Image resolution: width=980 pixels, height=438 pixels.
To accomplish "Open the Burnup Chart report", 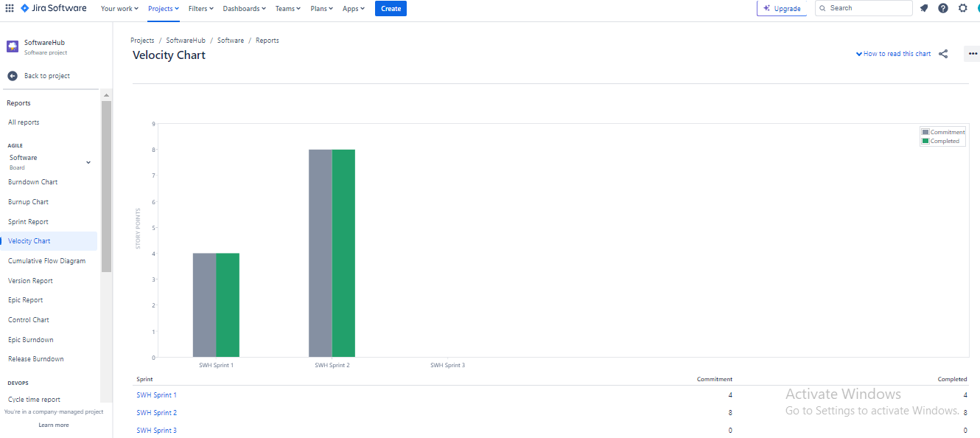I will (28, 202).
